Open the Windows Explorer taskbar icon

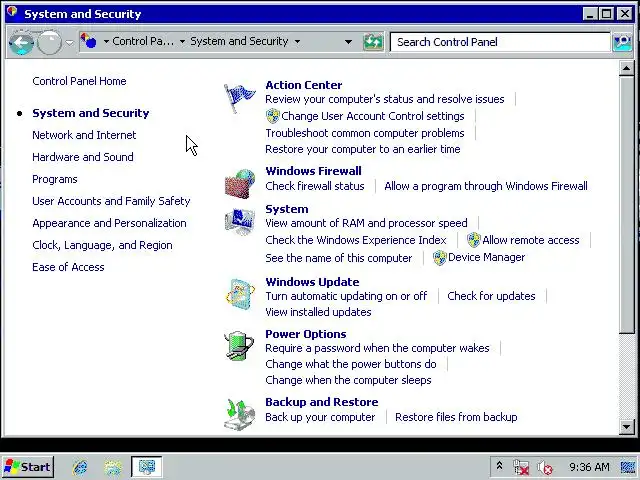click(113, 467)
